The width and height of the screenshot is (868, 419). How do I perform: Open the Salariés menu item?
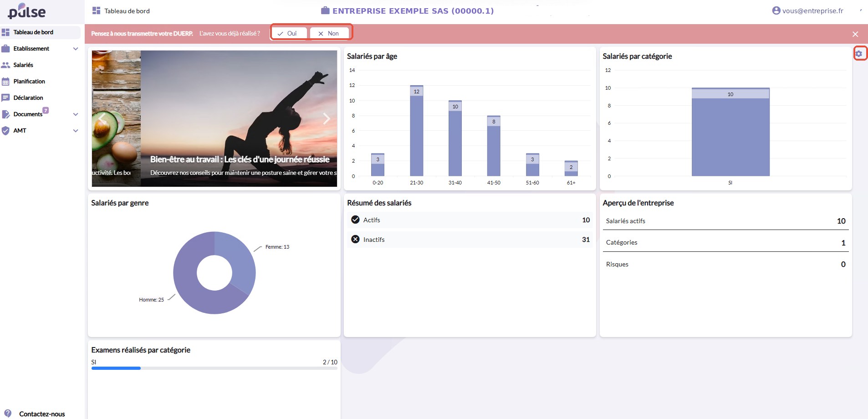coord(41,65)
